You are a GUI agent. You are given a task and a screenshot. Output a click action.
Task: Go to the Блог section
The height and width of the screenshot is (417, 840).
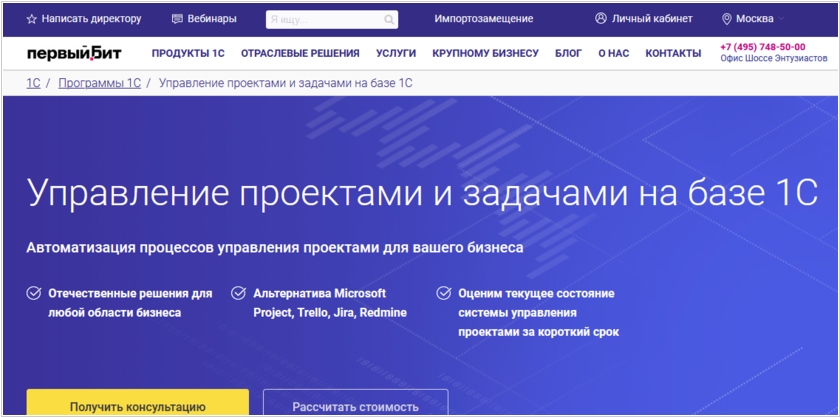[568, 53]
